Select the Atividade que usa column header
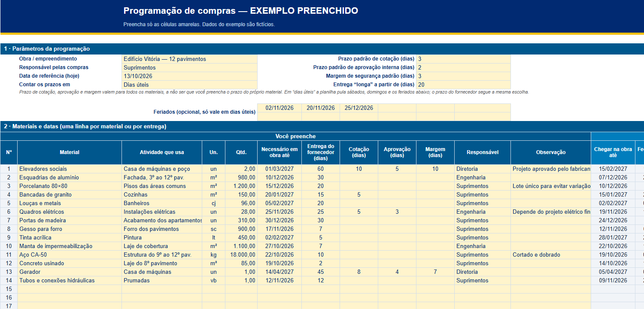The height and width of the screenshot is (309, 644). [x=162, y=152]
